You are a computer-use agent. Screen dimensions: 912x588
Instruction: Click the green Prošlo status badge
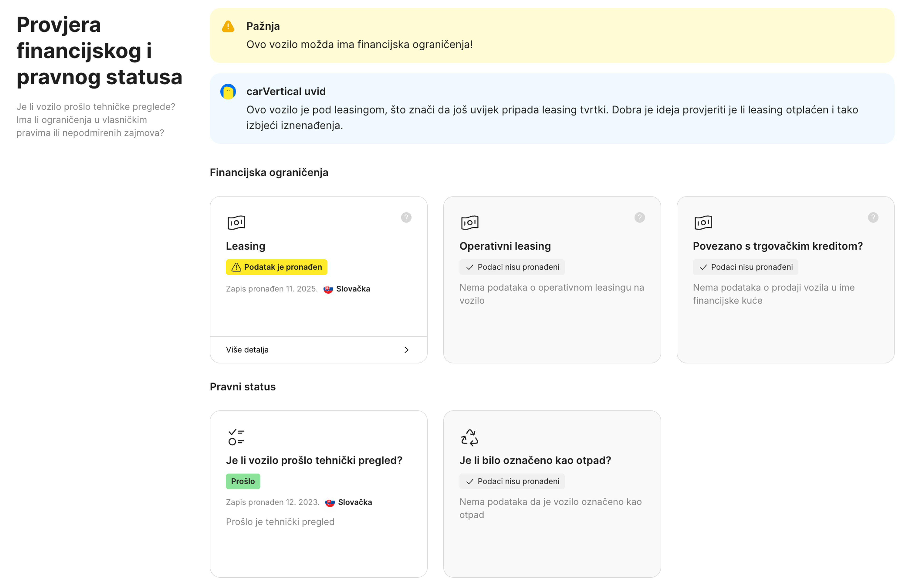243,481
